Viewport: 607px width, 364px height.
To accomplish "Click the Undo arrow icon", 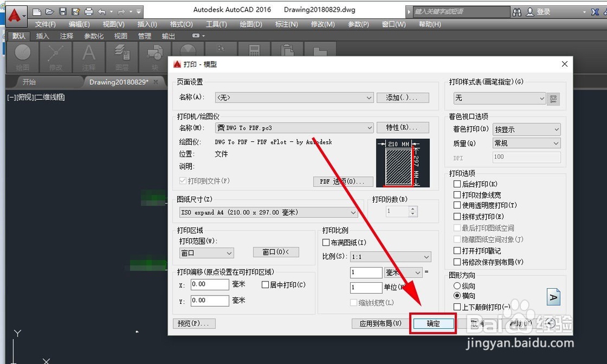I will (x=102, y=12).
